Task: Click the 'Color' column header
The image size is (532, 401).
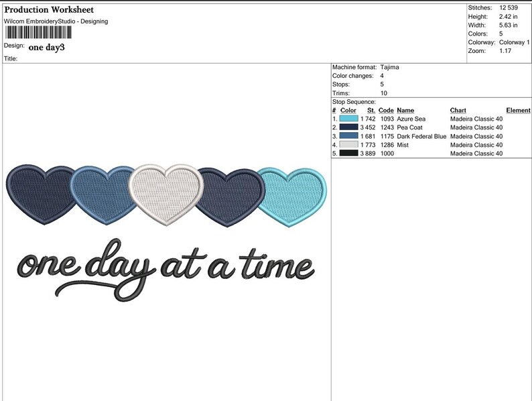Action: (348, 110)
